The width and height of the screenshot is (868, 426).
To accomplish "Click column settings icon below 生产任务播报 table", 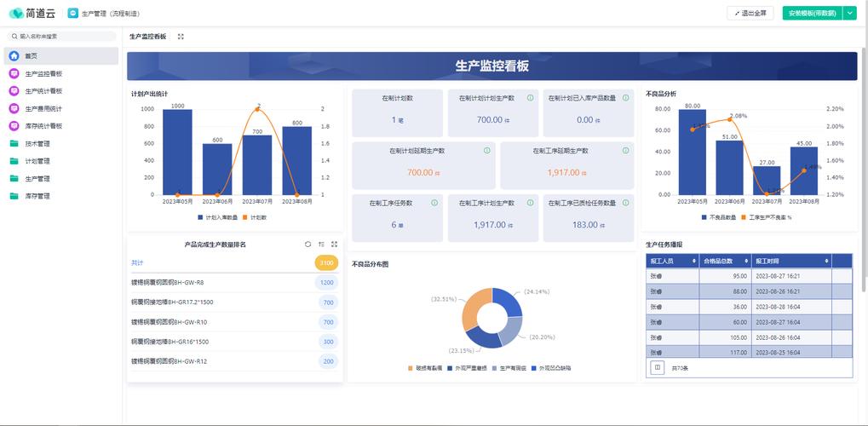I will click(x=657, y=368).
